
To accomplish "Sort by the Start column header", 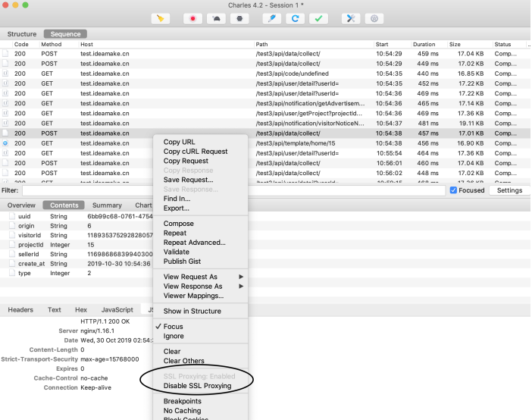I will point(382,45).
